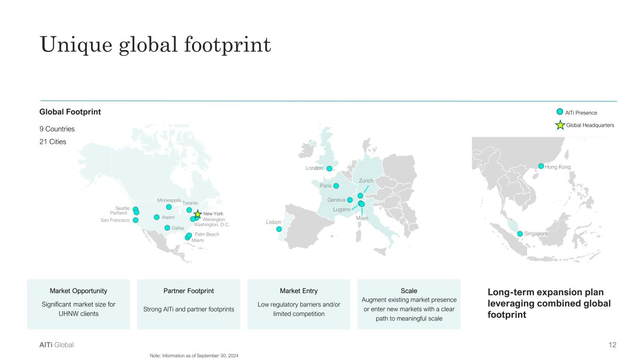Click the "Lisbon" text label
Image resolution: width=644 pixels, height=362 pixels.
tap(274, 222)
